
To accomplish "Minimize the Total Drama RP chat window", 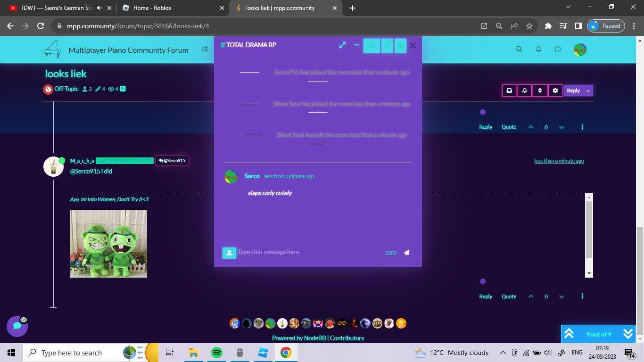I will coord(357,45).
